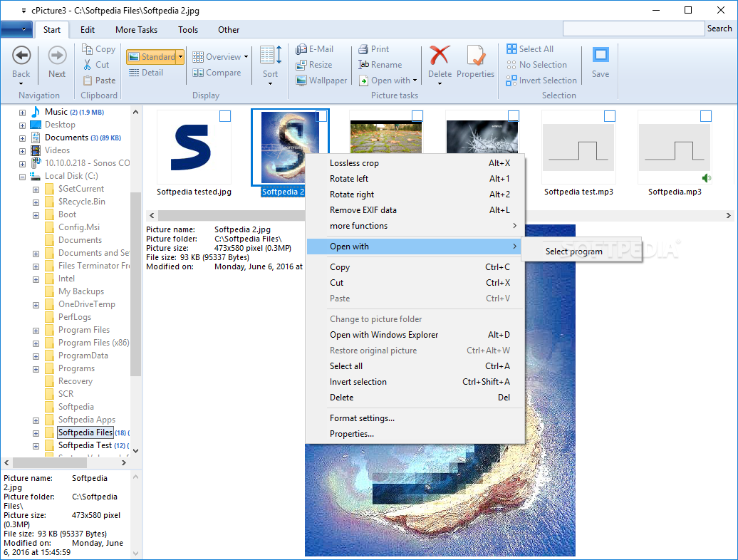Click inside the search input field

click(x=633, y=28)
